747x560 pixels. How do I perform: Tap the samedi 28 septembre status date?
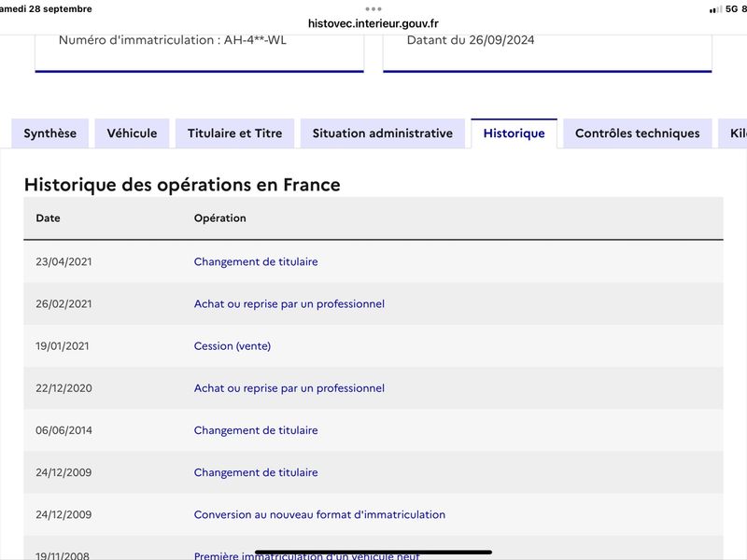click(46, 9)
